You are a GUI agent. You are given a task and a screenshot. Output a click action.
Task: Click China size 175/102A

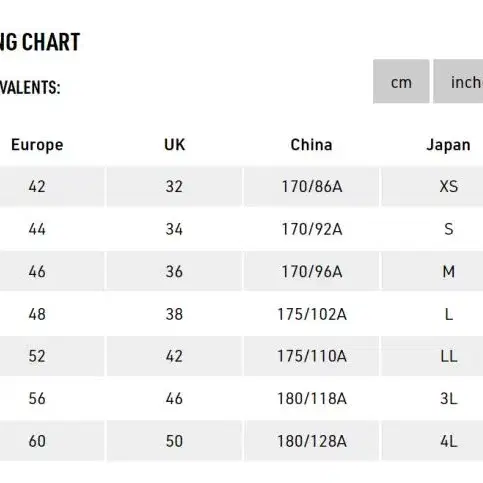[x=311, y=314]
